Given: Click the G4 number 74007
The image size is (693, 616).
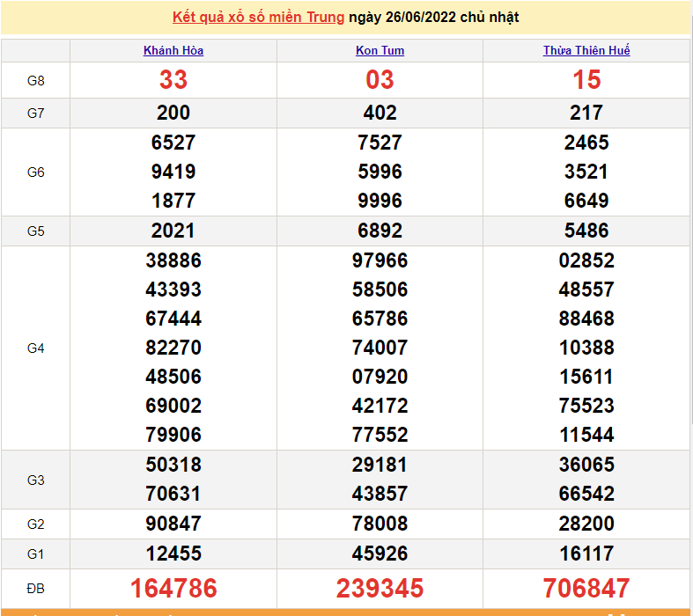Looking at the screenshot, I should [380, 348].
